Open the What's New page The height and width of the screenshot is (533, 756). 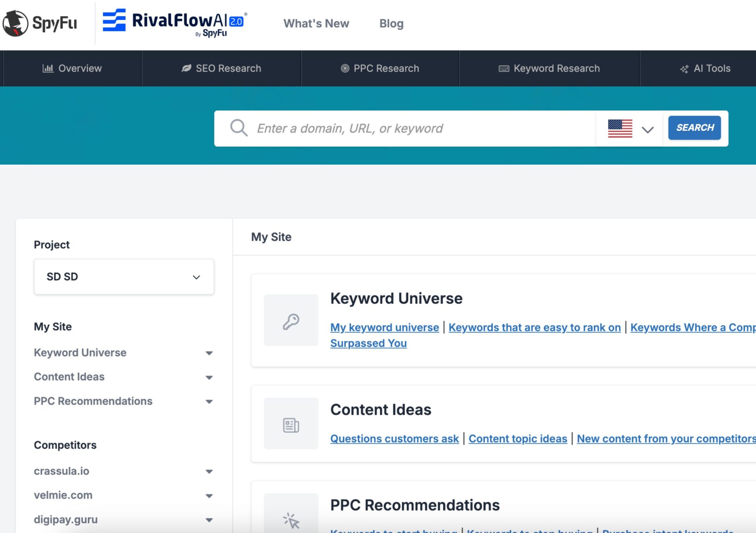[316, 24]
